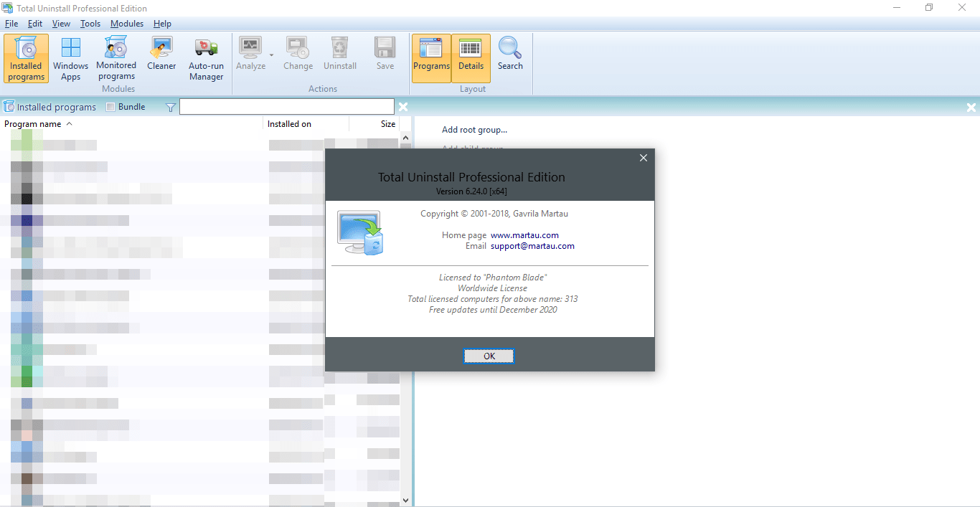Close the About dialog with X
The width and height of the screenshot is (980, 507).
[x=643, y=158]
